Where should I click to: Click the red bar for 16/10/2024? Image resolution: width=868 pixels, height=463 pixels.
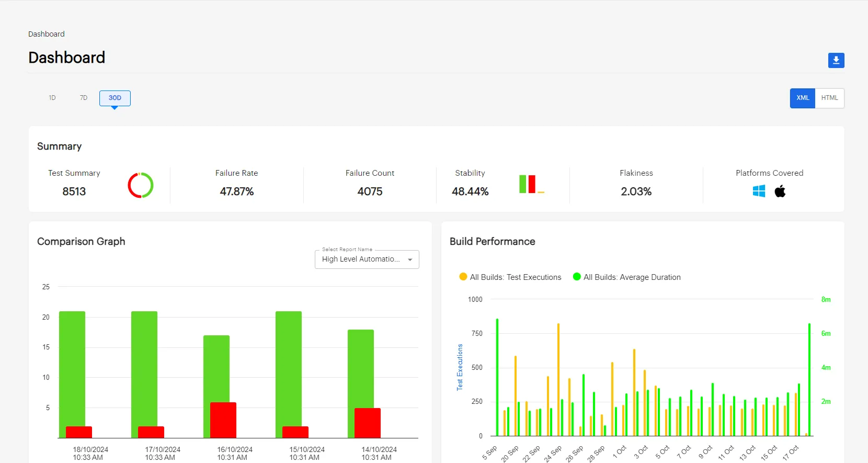(x=223, y=420)
